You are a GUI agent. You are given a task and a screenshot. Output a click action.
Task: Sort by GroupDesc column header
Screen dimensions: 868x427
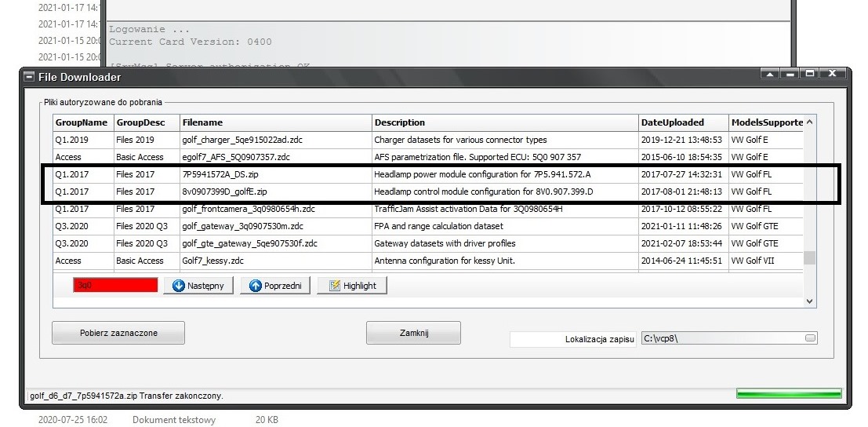pyautogui.click(x=147, y=122)
